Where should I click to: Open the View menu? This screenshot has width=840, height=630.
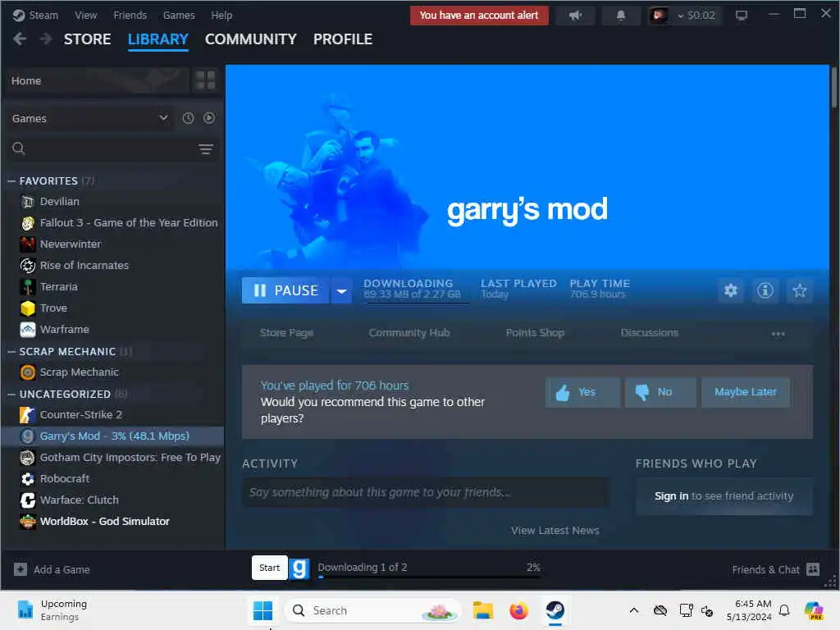(x=85, y=15)
